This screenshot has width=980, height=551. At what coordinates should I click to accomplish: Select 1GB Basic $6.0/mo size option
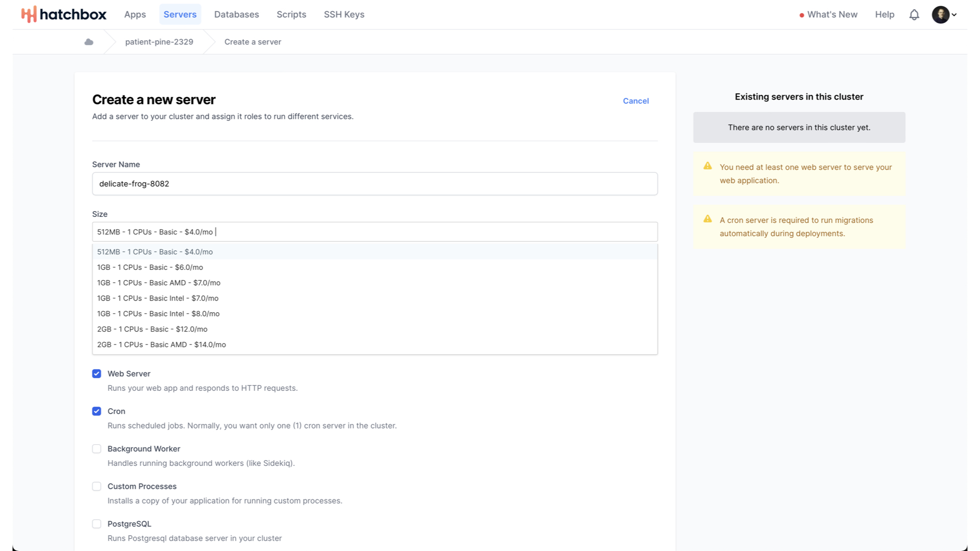coord(150,267)
